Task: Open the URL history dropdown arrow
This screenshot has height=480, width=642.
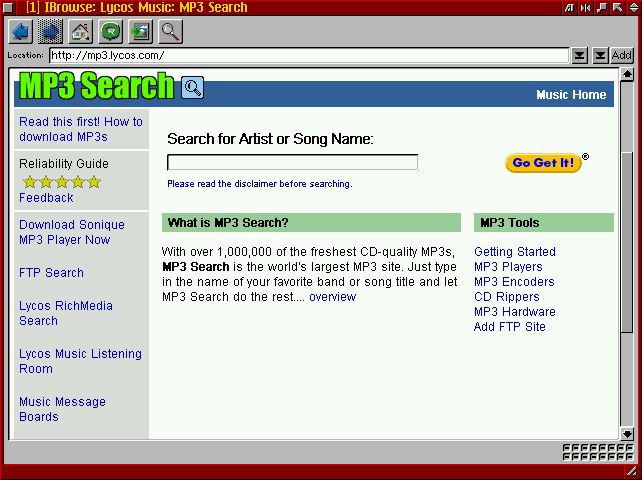Action: [579, 55]
